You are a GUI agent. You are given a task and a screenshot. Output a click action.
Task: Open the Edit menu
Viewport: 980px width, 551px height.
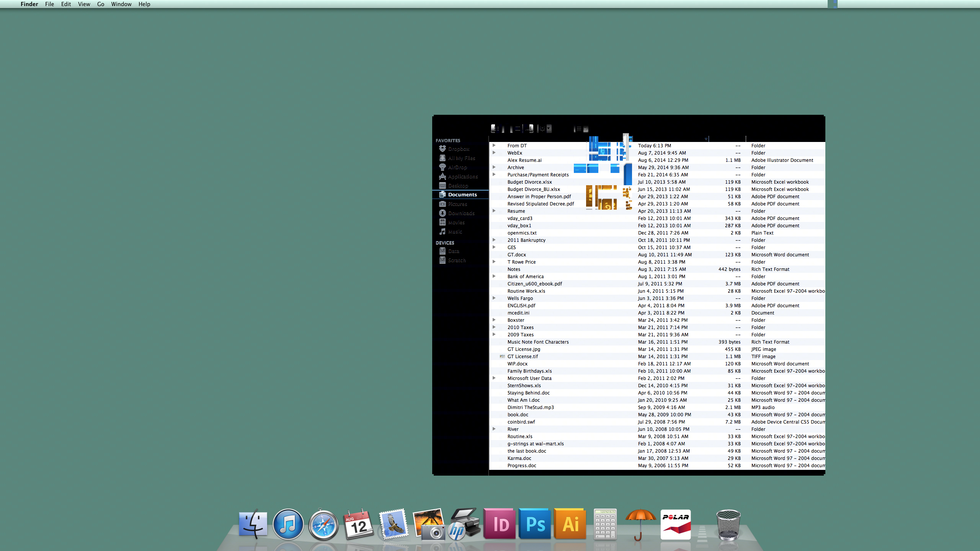tap(66, 4)
